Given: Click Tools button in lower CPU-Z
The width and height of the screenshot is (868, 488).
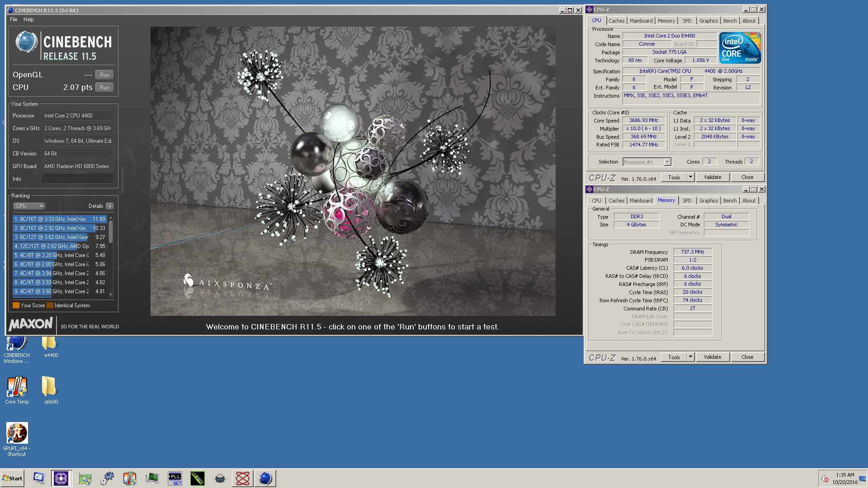Looking at the screenshot, I should pyautogui.click(x=674, y=357).
